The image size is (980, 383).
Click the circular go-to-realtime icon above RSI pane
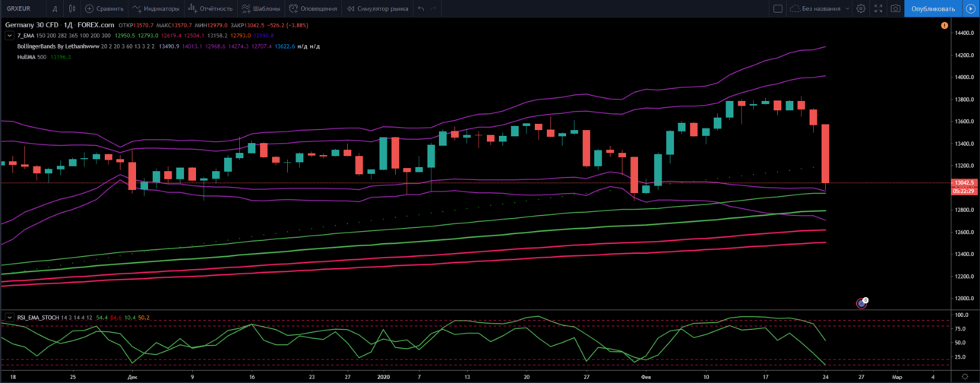pos(861,302)
